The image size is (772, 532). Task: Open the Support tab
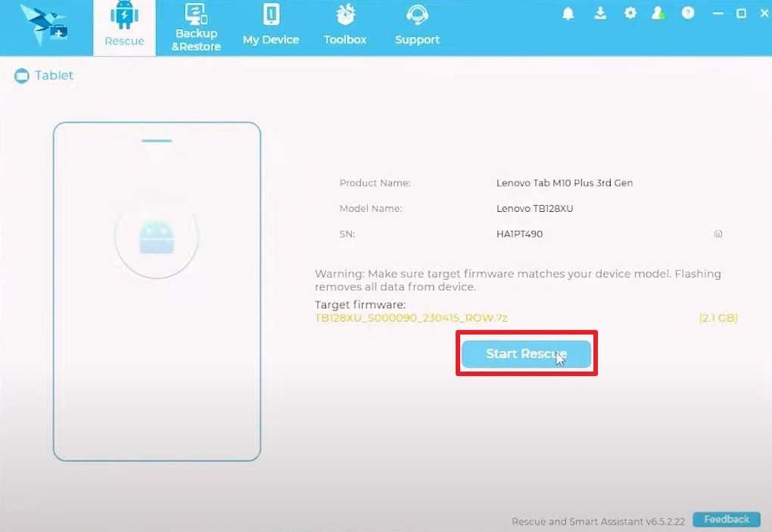(417, 27)
